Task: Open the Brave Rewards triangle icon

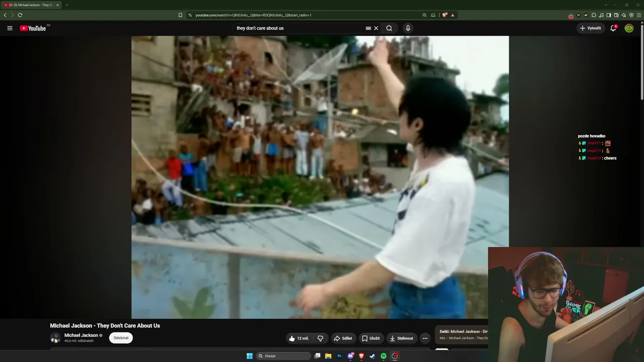Action: pos(453,15)
